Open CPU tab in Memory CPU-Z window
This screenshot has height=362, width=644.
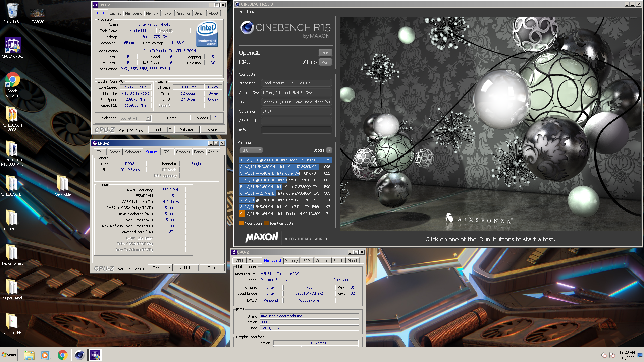point(100,152)
